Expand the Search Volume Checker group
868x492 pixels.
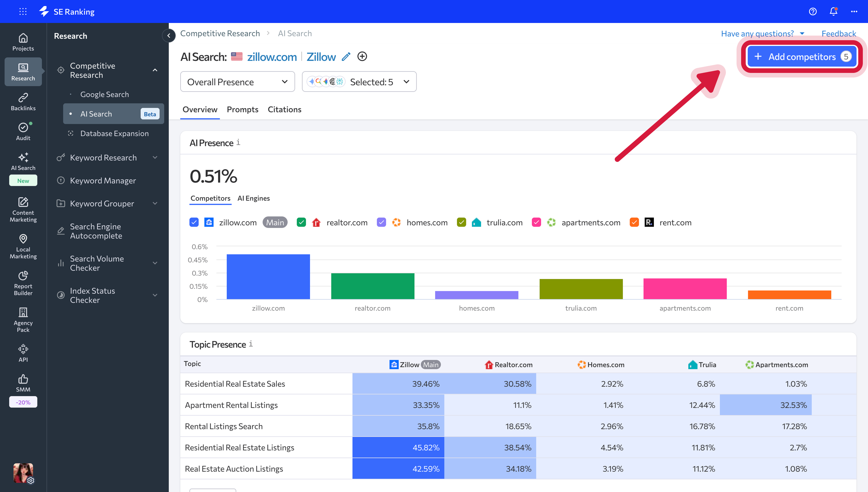point(155,263)
